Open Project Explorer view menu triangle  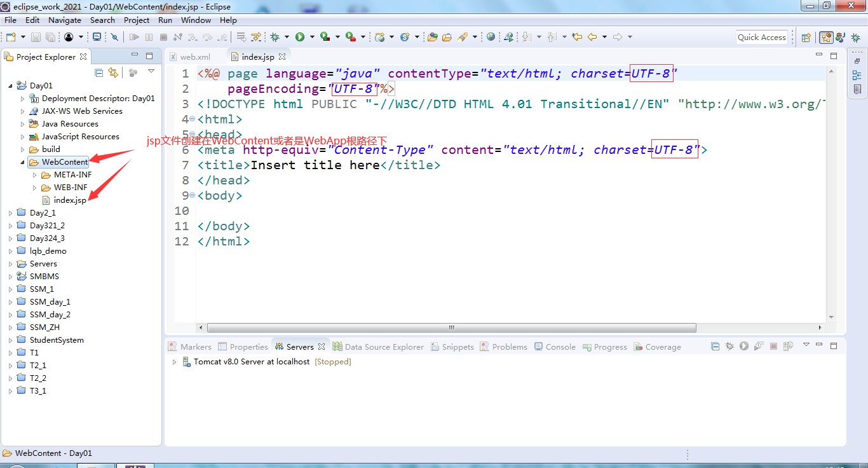[x=151, y=72]
